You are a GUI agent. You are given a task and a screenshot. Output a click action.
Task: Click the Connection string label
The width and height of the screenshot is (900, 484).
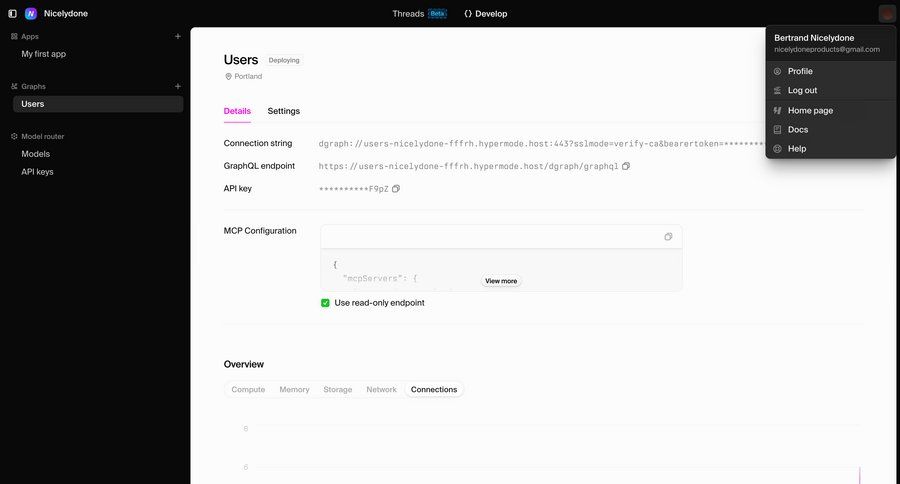[x=258, y=143]
